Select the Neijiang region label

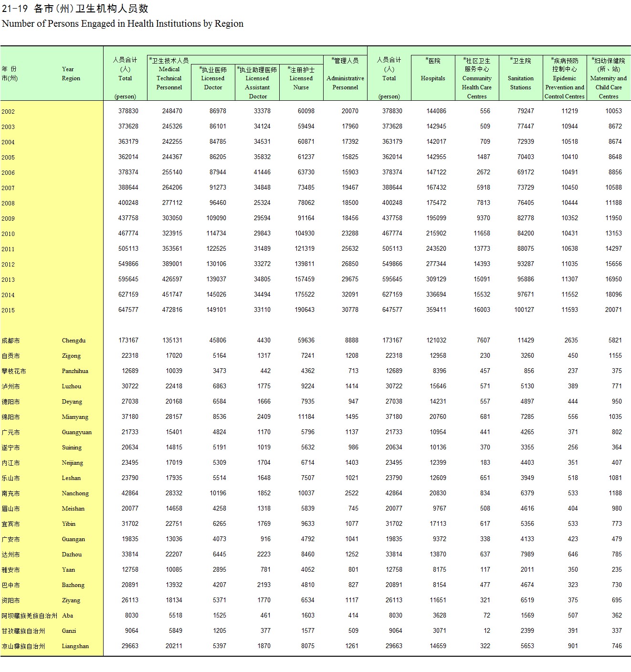[73, 463]
